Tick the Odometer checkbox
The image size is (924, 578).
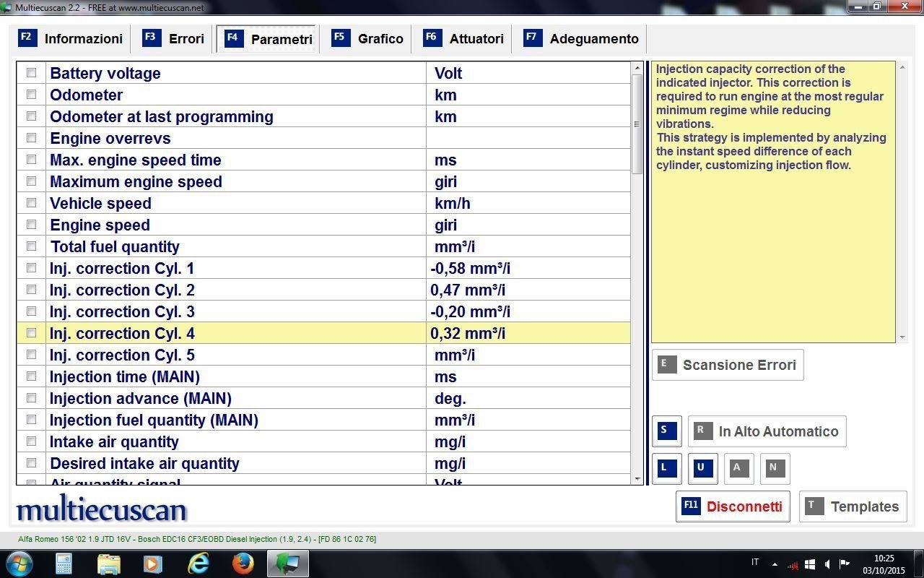(x=31, y=95)
